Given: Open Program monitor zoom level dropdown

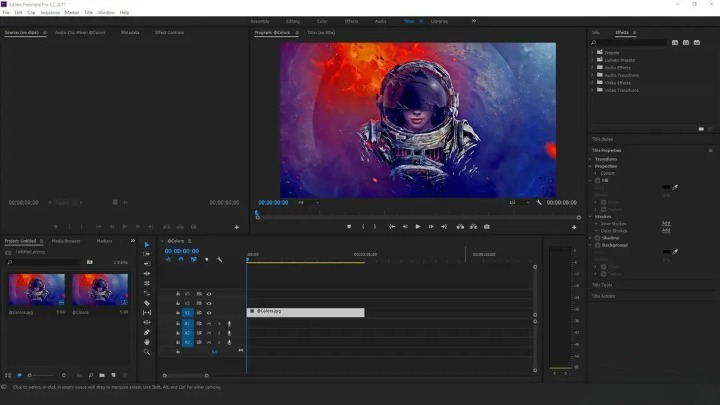Looking at the screenshot, I should pos(309,202).
